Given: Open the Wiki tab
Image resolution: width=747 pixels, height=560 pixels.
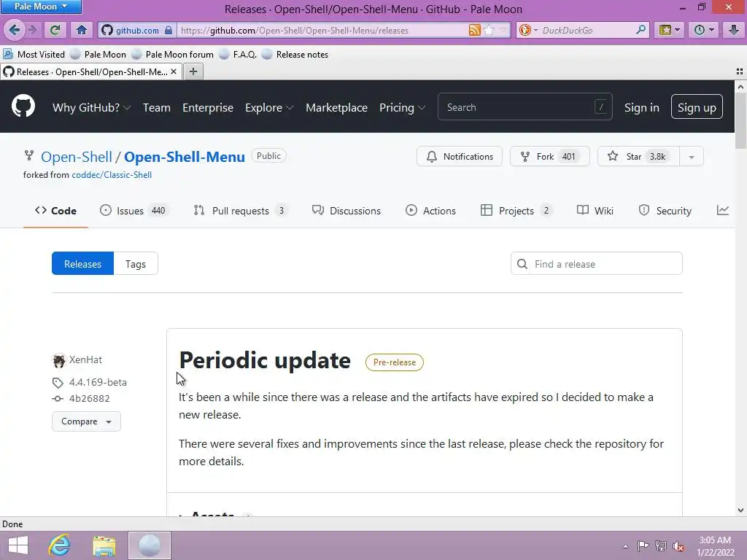Looking at the screenshot, I should [x=595, y=211].
